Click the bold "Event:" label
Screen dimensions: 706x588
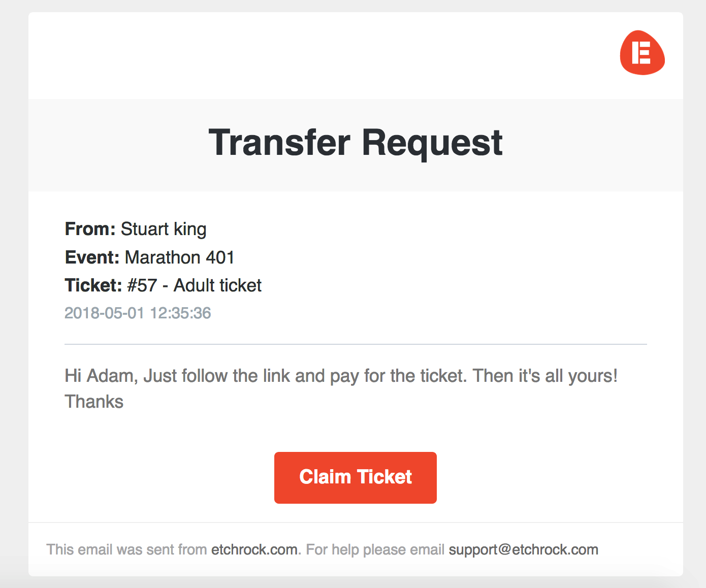point(92,257)
